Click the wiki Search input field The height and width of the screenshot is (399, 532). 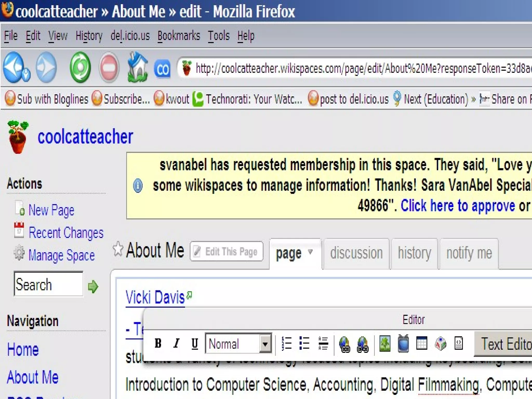click(49, 284)
